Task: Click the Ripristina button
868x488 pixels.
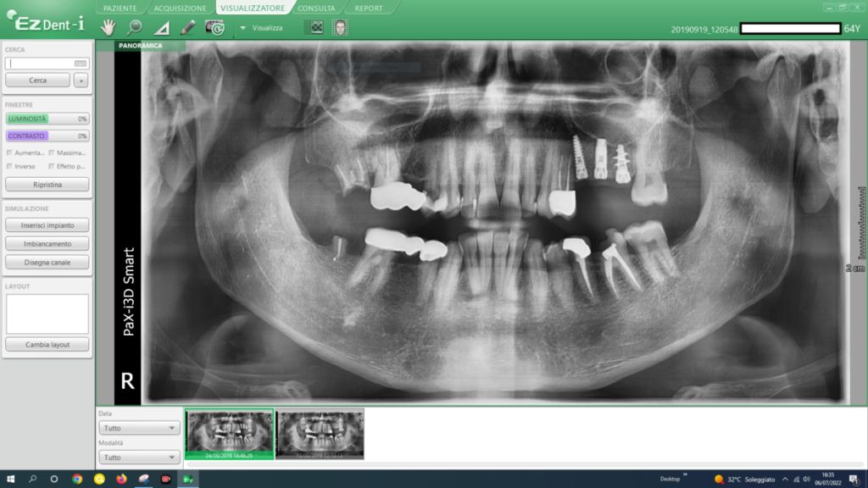Action: click(47, 184)
